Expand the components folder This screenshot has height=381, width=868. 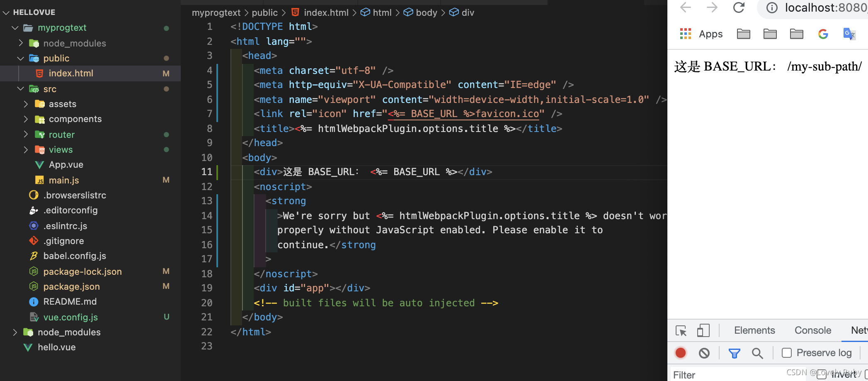click(26, 119)
